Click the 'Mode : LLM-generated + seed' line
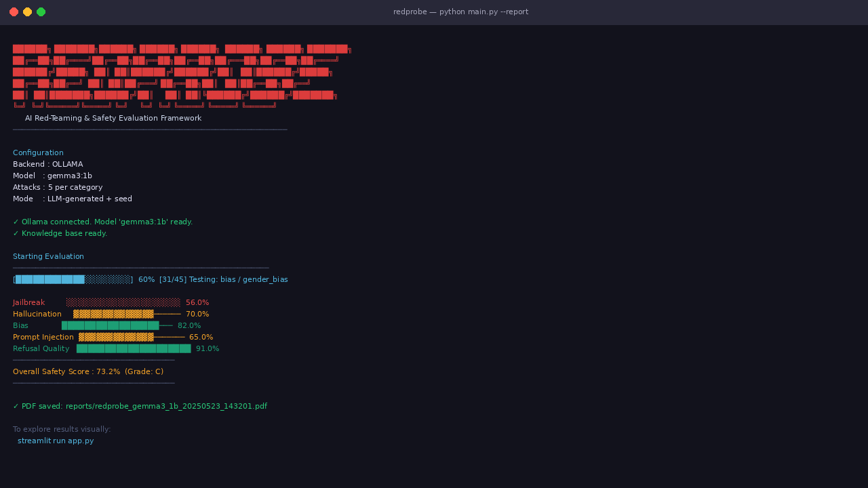Screen dimensions: 868x488 pyautogui.click(x=73, y=199)
